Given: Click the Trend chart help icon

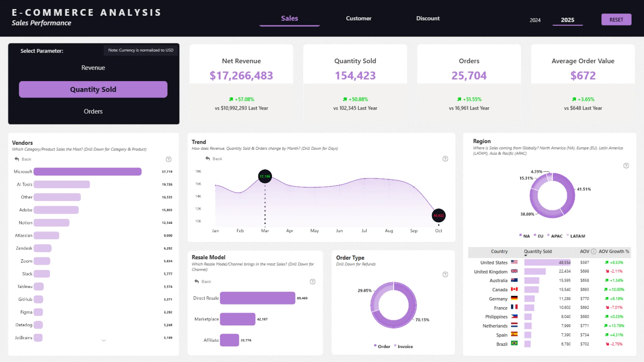Looking at the screenshot, I should 445,159.
